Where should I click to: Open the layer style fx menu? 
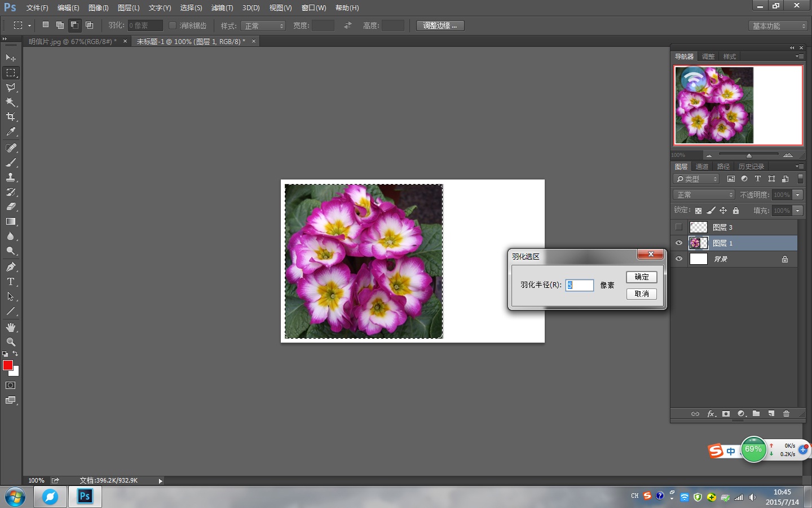click(712, 414)
